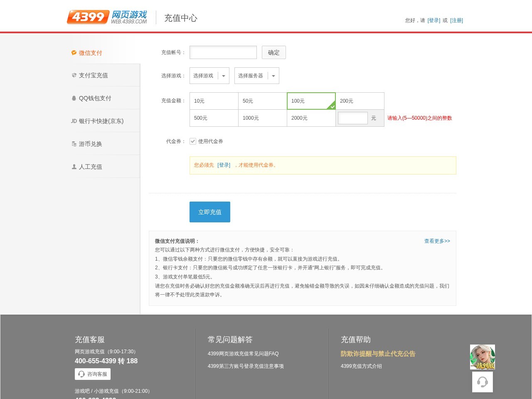This screenshot has width=532, height=399.
Task: Open the floating customer service chat icon
Action: [x=482, y=381]
